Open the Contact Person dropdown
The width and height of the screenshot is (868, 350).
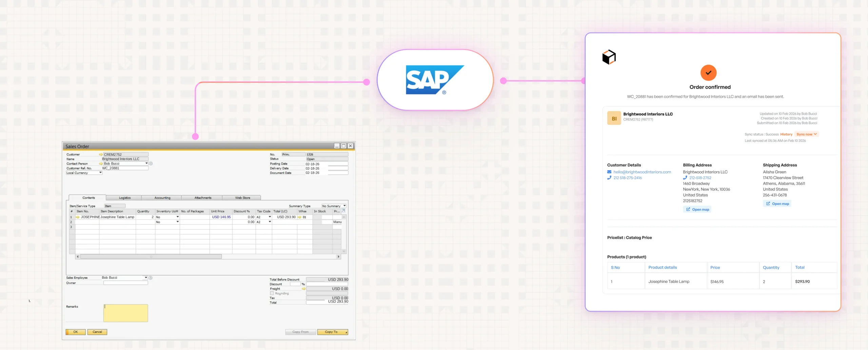pos(146,163)
